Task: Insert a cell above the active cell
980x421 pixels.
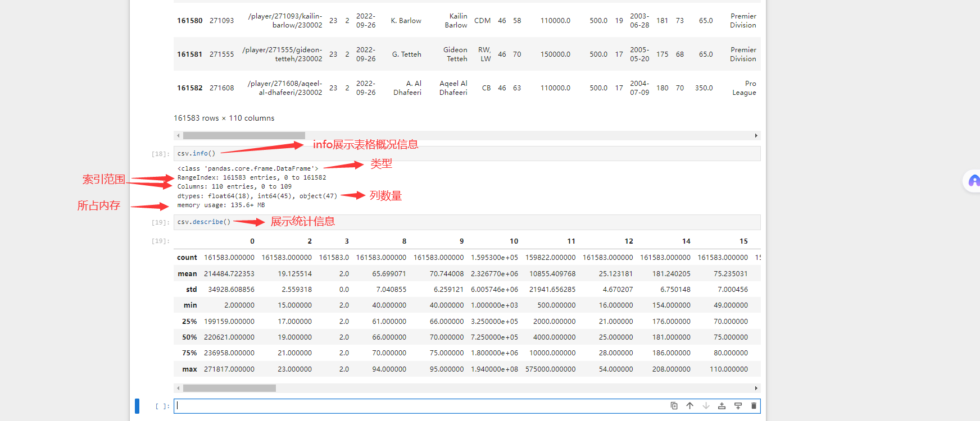Action: 722,406
